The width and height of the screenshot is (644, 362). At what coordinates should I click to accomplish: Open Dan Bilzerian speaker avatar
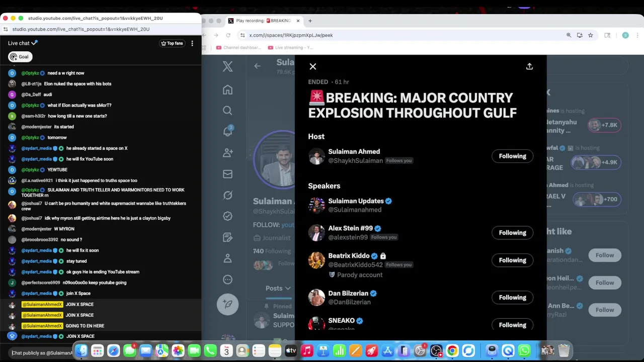click(x=316, y=298)
